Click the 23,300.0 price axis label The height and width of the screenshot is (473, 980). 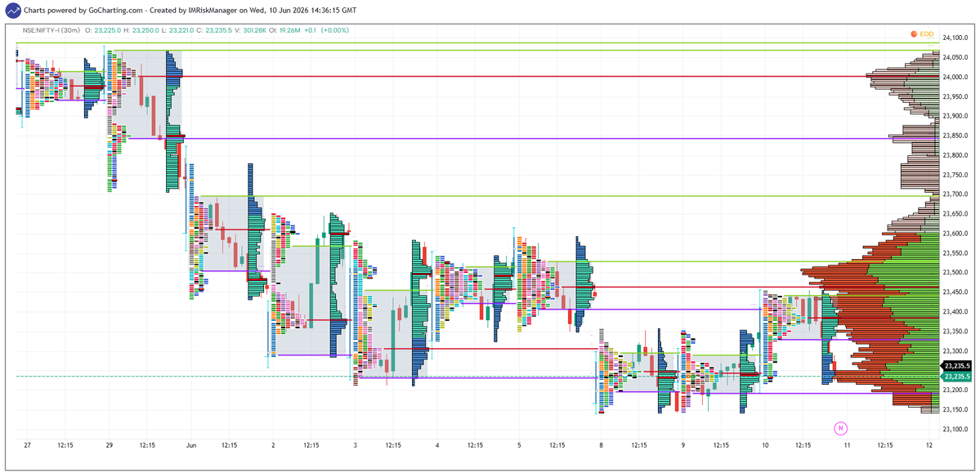click(x=957, y=350)
